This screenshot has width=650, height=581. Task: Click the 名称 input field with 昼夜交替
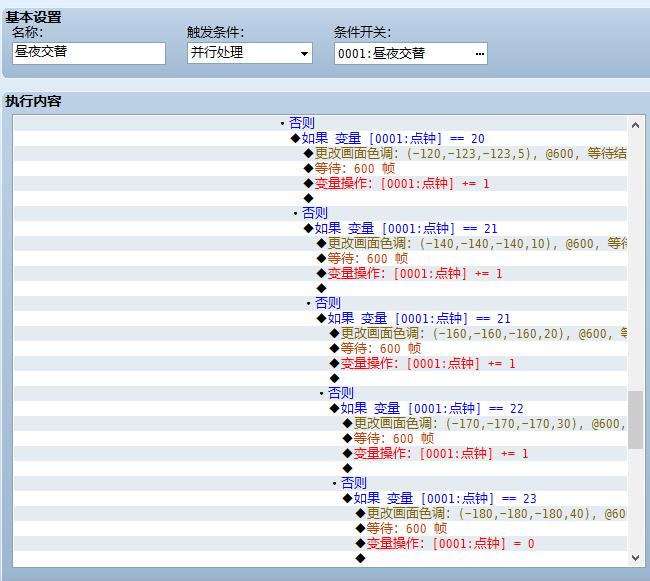pyautogui.click(x=89, y=53)
